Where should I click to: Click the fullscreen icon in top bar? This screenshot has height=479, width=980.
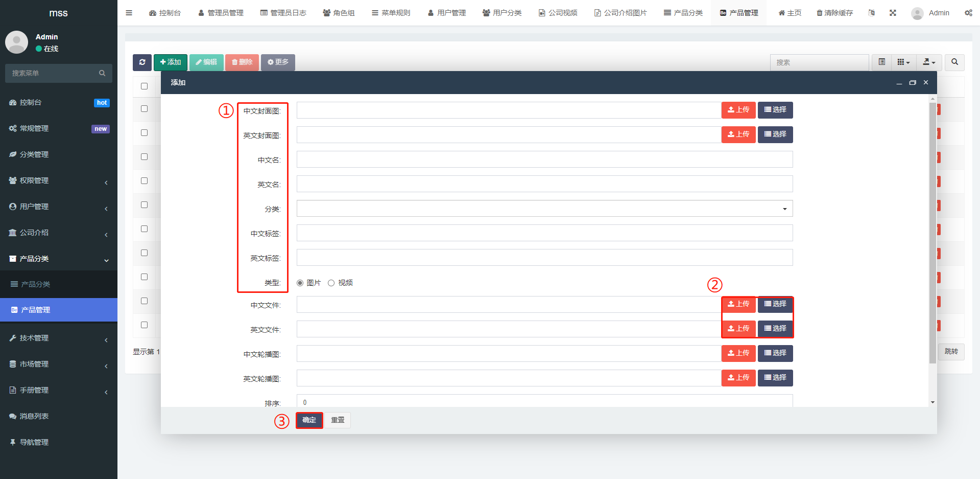[x=893, y=13]
